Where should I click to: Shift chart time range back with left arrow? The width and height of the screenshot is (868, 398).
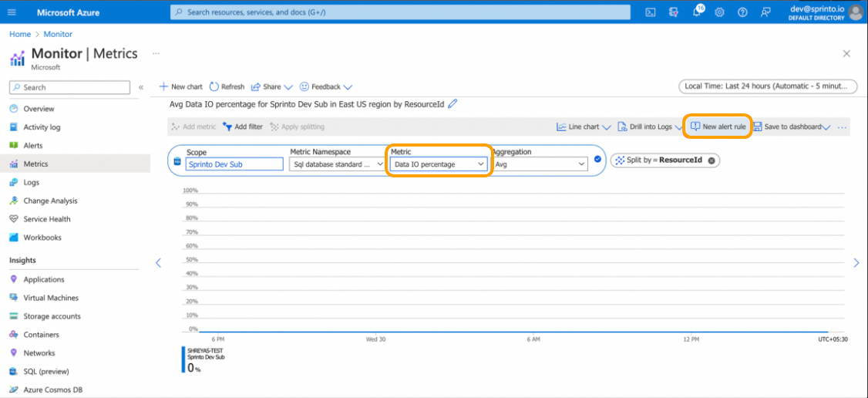[x=158, y=263]
